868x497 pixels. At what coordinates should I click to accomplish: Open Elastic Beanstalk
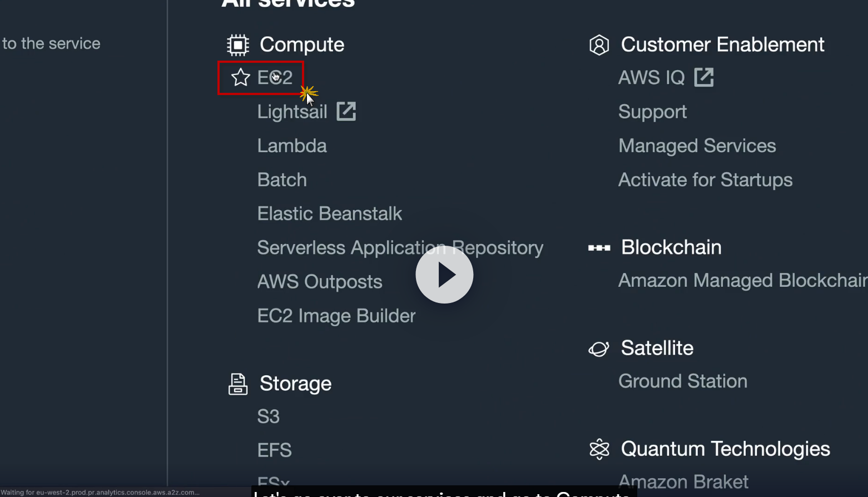pyautogui.click(x=329, y=213)
